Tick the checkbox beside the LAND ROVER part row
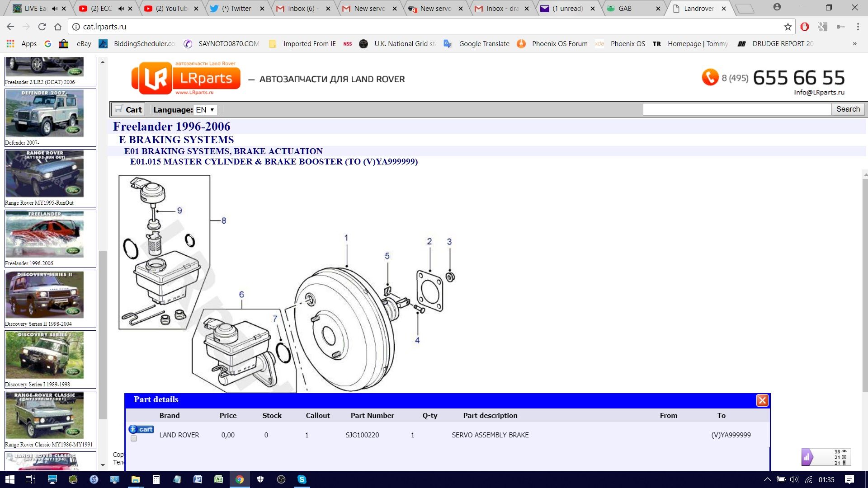The width and height of the screenshot is (868, 488). [134, 438]
